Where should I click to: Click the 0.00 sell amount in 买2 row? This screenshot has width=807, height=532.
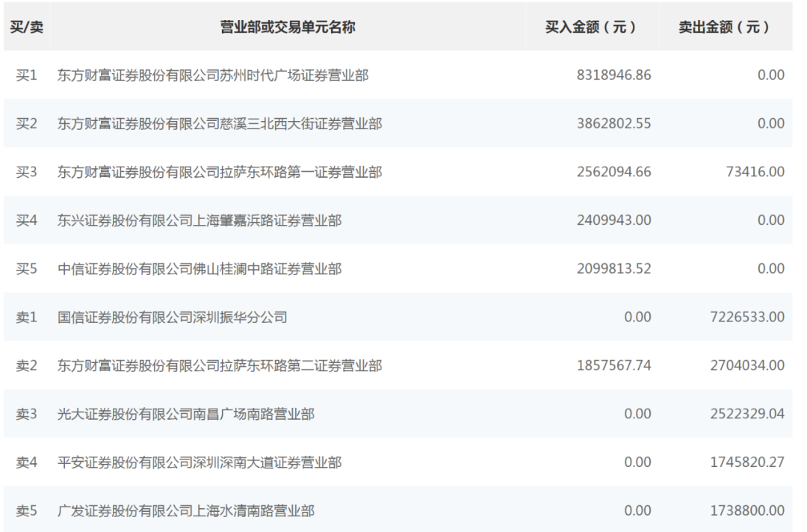[771, 123]
